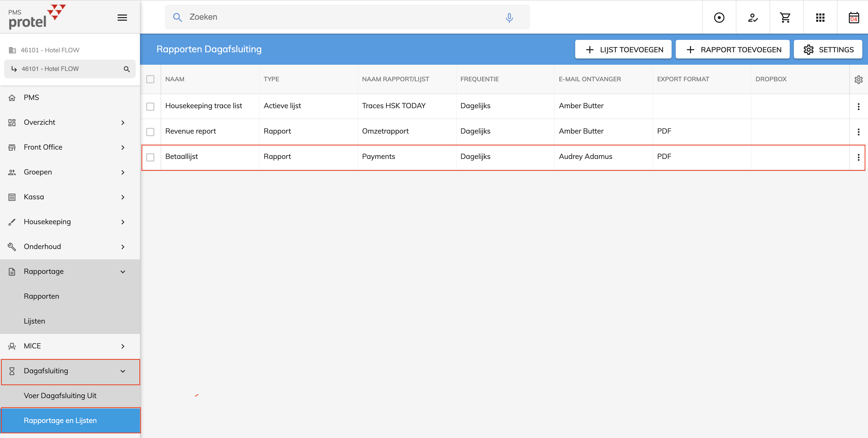Open Voer Dagafsluiting Uit menu item
Image resolution: width=868 pixels, height=438 pixels.
(60, 396)
